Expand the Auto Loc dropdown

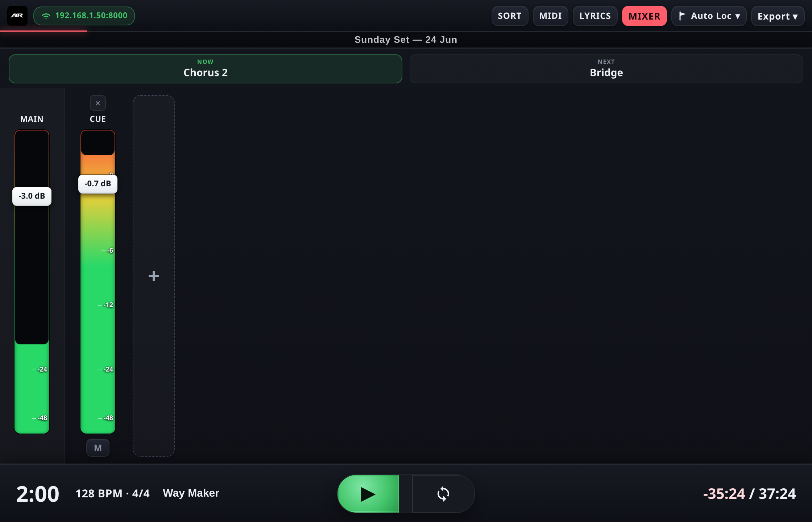coord(709,16)
